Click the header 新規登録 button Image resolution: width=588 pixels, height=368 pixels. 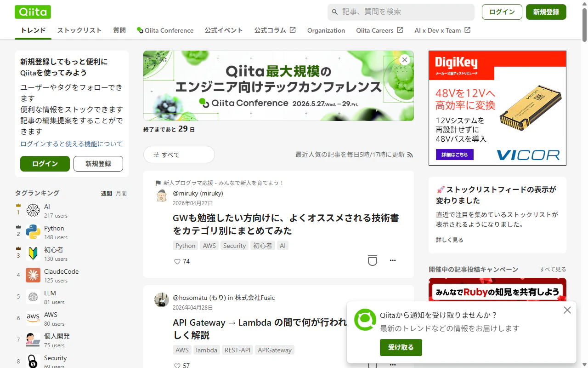point(546,12)
